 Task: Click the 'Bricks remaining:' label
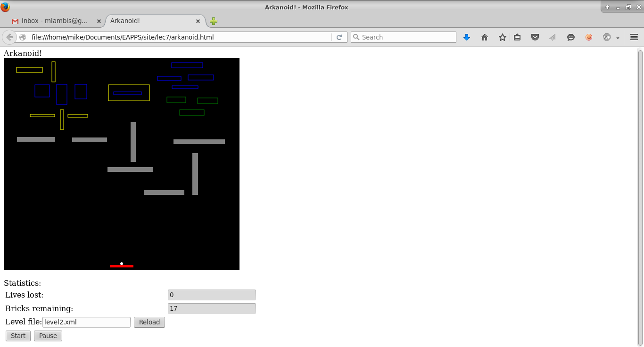click(x=39, y=308)
